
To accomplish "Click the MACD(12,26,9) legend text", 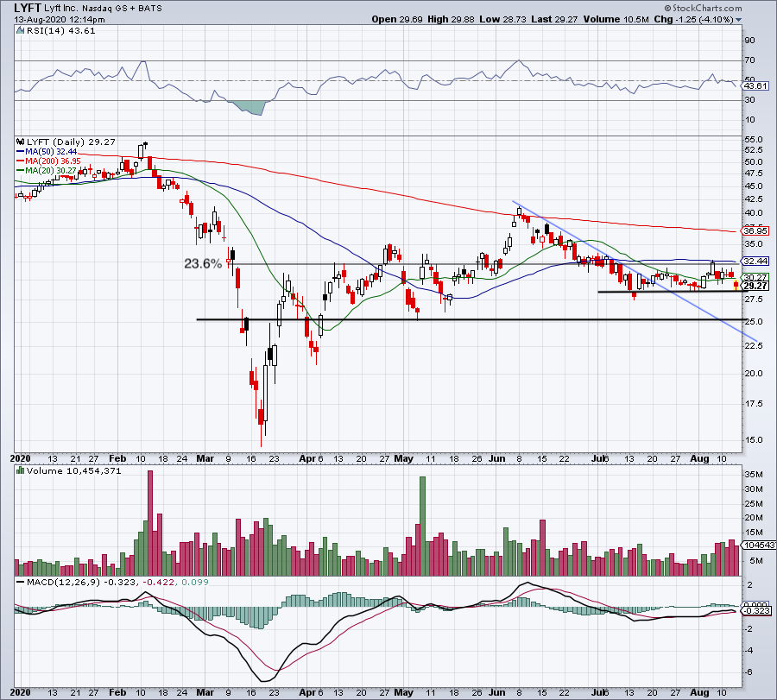I will coord(62,582).
